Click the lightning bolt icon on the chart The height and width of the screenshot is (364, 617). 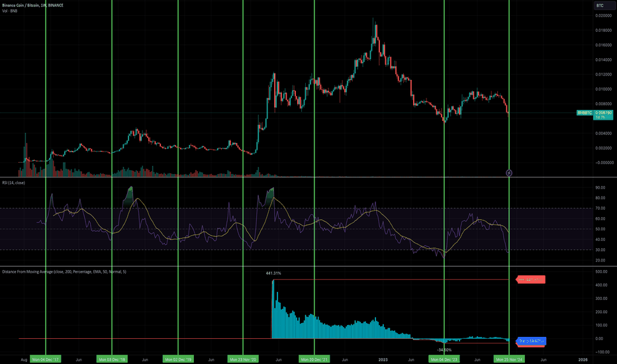pyautogui.click(x=509, y=173)
